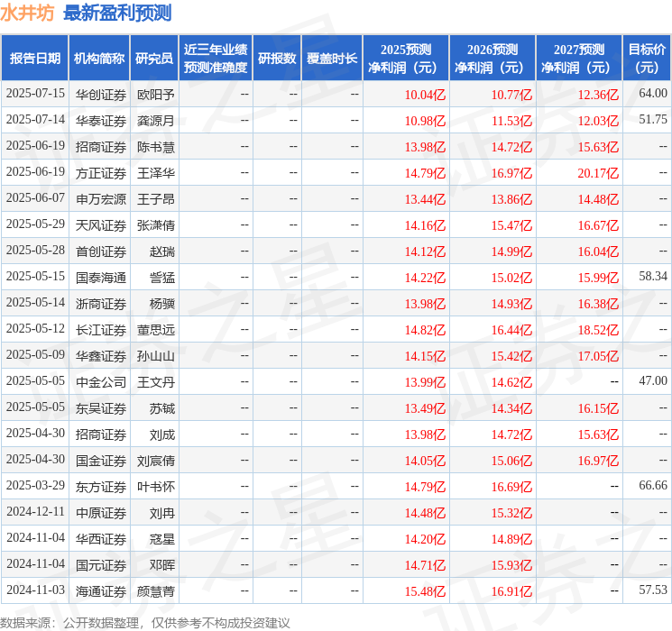Click researcher name 陈书慧
The width and height of the screenshot is (672, 631).
click(x=155, y=147)
